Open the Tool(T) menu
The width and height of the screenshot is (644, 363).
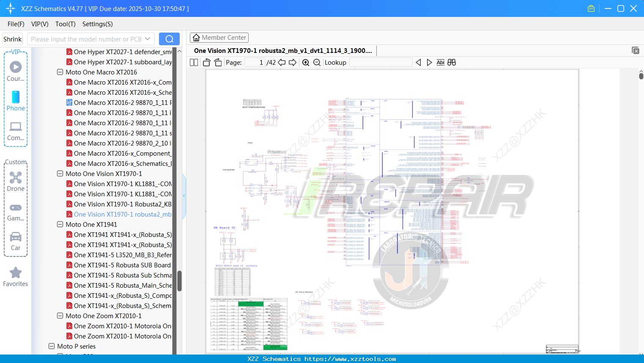pyautogui.click(x=65, y=24)
